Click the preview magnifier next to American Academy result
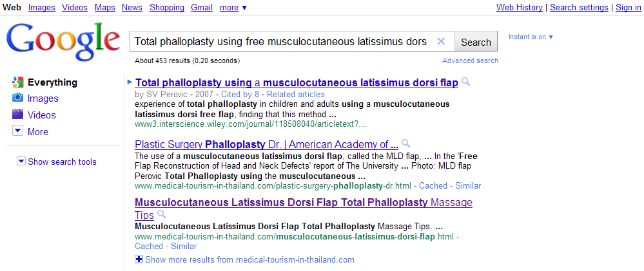This screenshot has width=644, height=271. (x=405, y=144)
